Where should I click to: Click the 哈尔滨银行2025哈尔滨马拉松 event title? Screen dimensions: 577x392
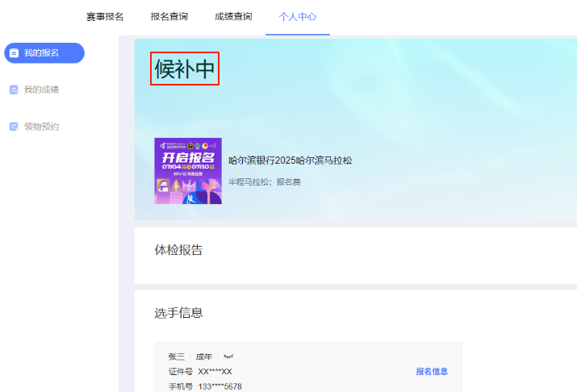(290, 161)
